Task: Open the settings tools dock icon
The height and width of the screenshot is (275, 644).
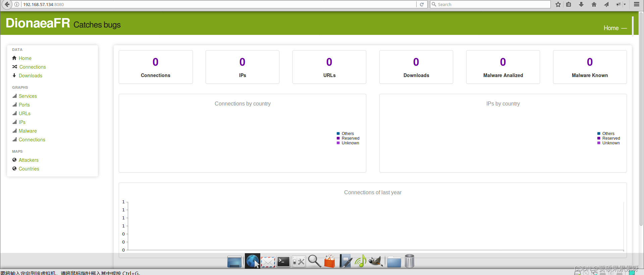Action: click(x=299, y=262)
